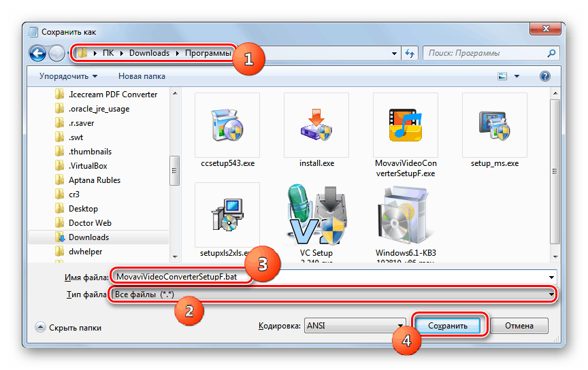Click Скрыть папки to collapse folders
588x370 pixels.
pos(69,328)
